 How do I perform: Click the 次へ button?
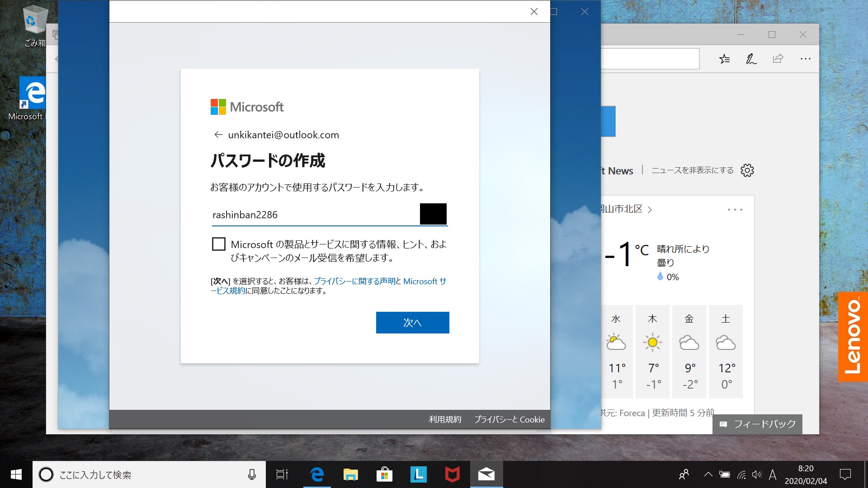tap(412, 323)
